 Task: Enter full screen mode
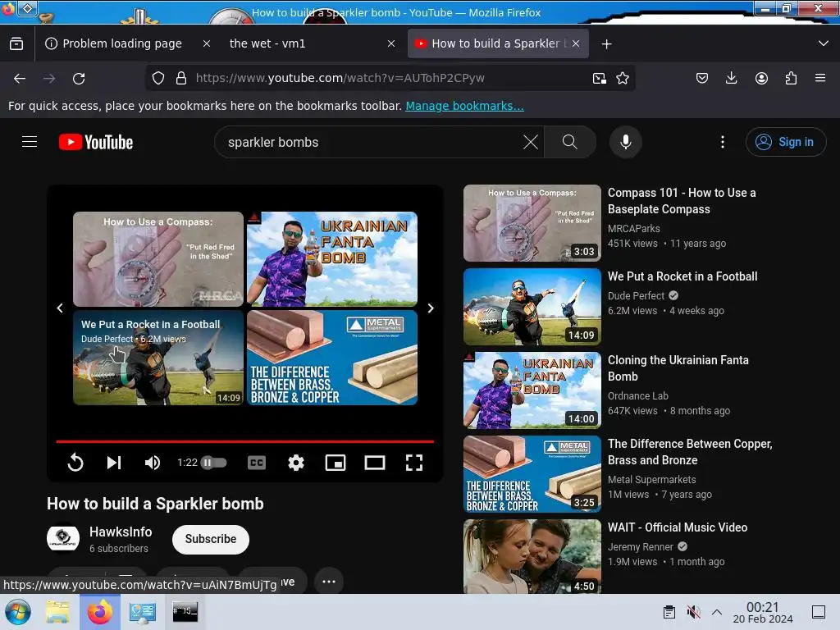[x=413, y=463]
